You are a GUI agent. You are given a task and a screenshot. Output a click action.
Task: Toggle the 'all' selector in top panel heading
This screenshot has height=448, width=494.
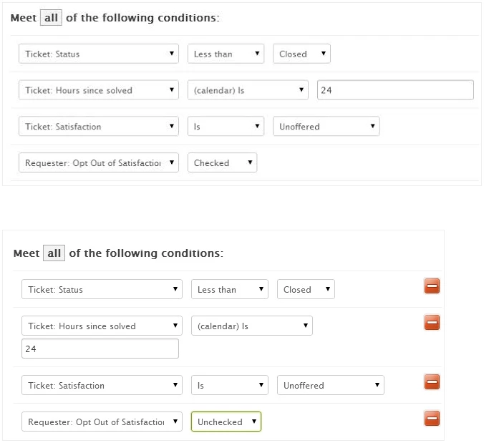pos(51,18)
